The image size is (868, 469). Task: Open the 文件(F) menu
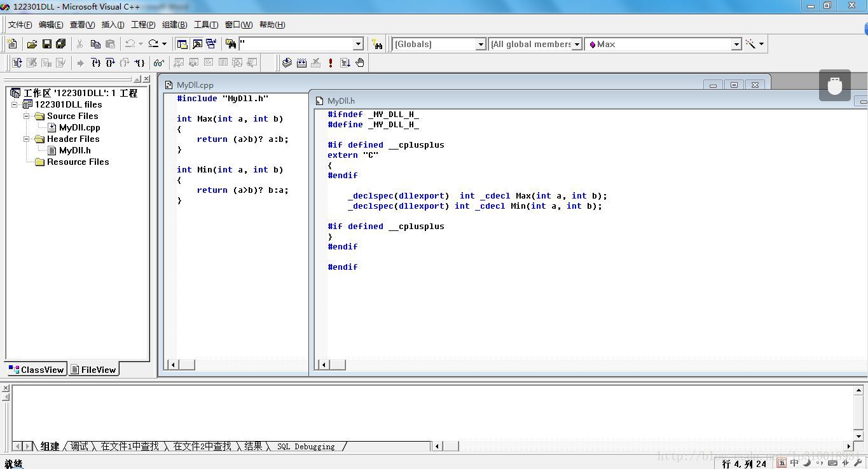20,25
